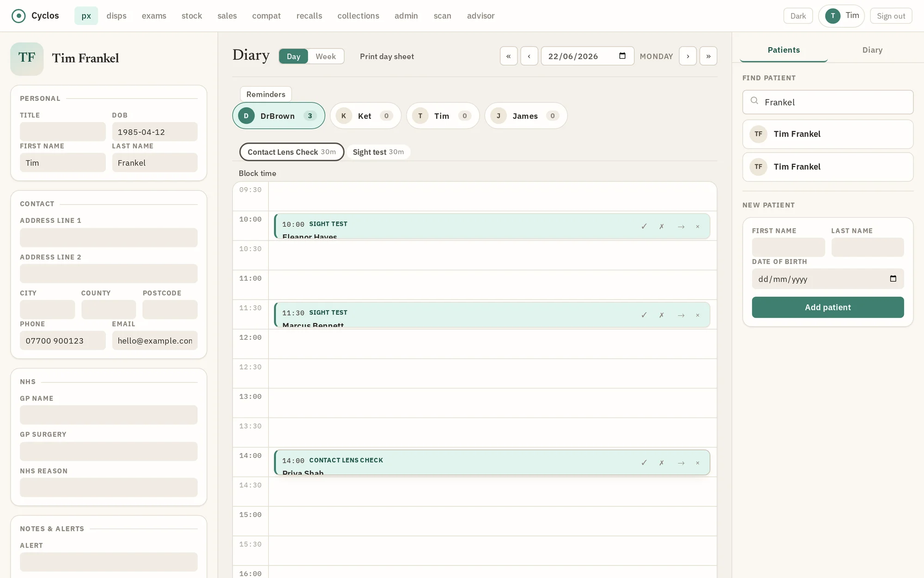
Task: Click the arrow on the 14:00 appointment
Action: tap(681, 463)
